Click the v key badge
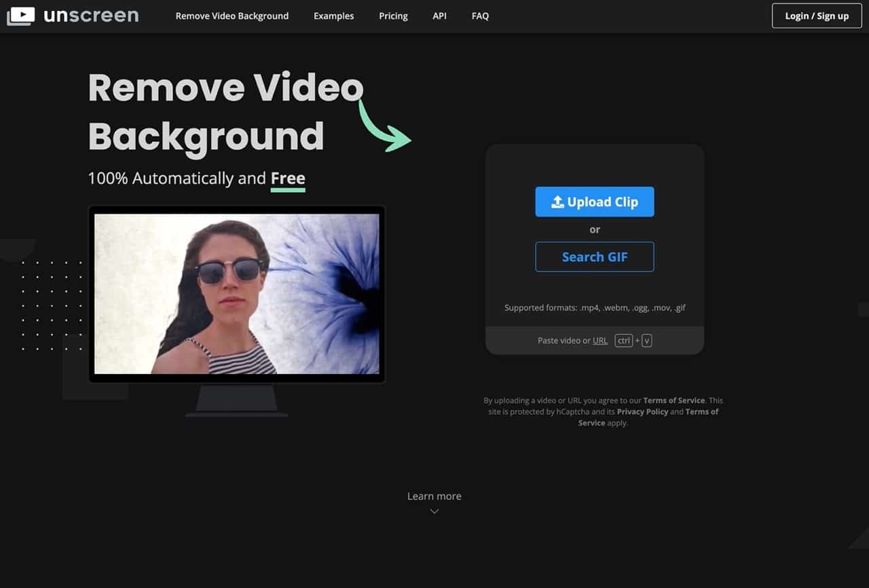 click(646, 341)
